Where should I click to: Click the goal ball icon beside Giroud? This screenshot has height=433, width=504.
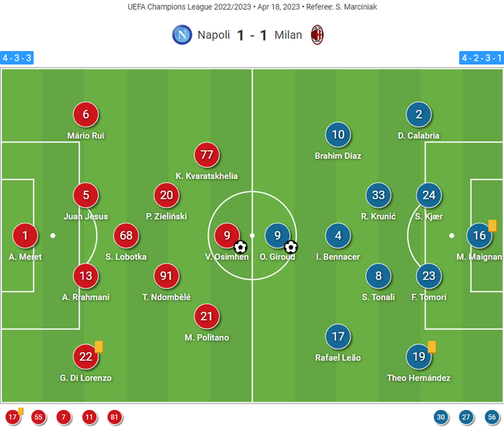(x=291, y=247)
